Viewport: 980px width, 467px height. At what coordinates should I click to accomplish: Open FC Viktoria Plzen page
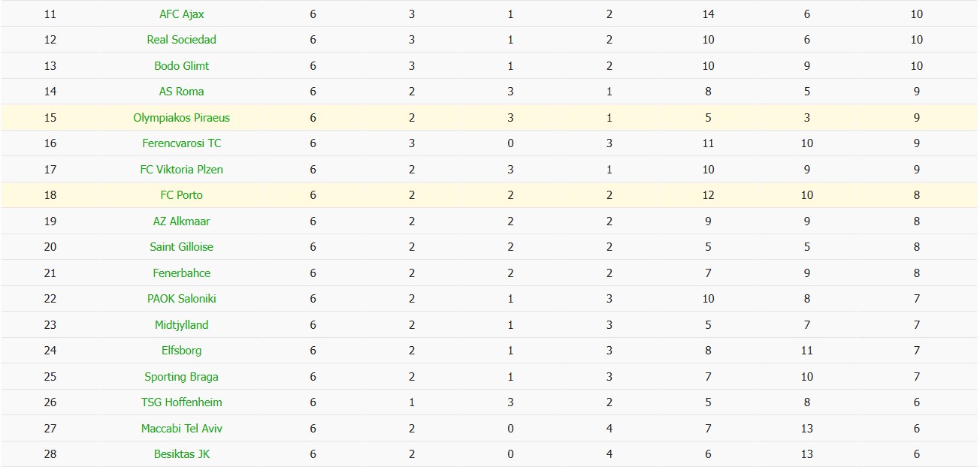(182, 170)
